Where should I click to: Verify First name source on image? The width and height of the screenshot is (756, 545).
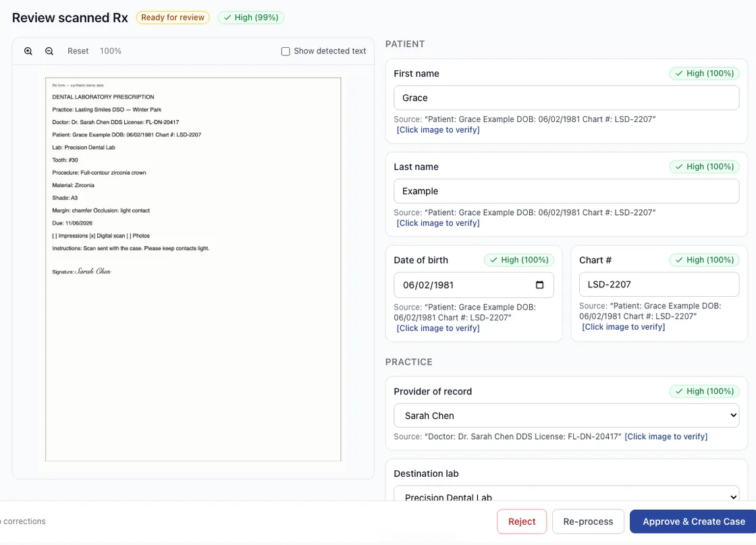point(438,130)
